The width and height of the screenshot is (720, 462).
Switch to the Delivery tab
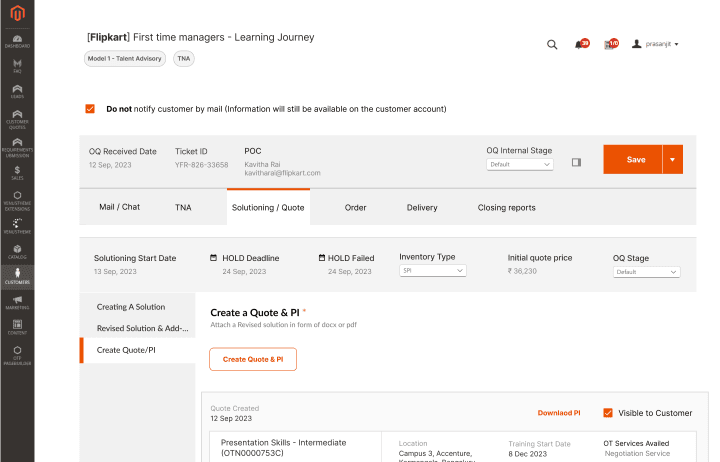tap(422, 208)
